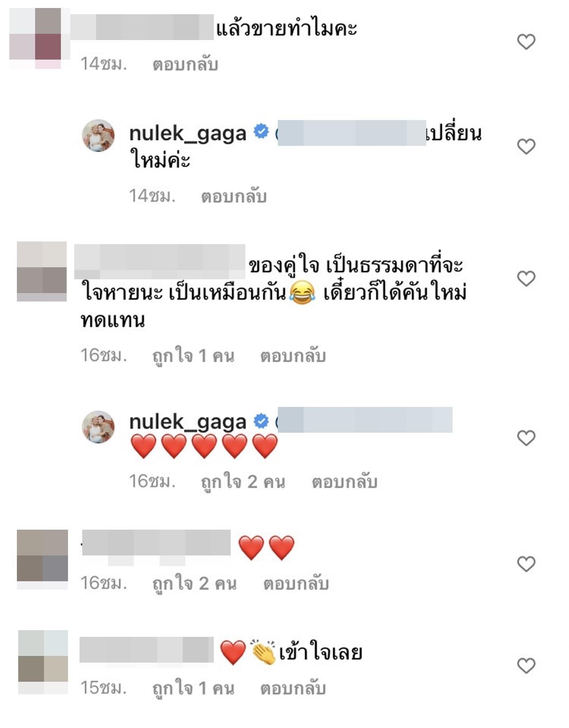This screenshot has height=728, width=569.
Task: Reply to the two hearts comment
Action: (296, 583)
